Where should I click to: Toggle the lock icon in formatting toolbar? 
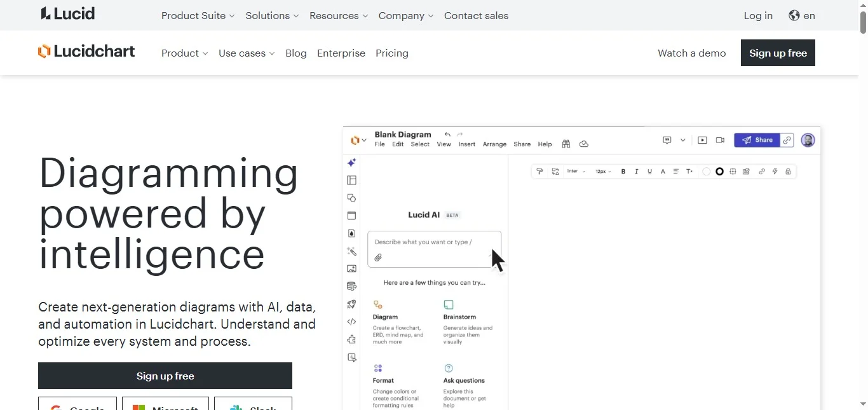(x=788, y=172)
